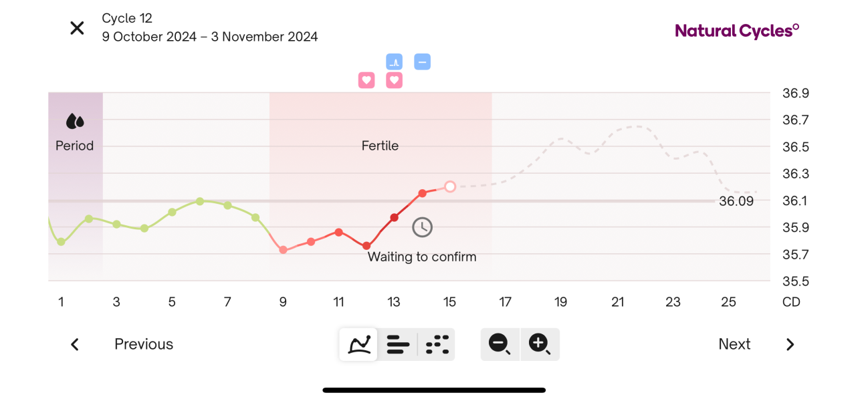Close the Cycle 12 view with X
The image size is (868, 401).
[77, 27]
